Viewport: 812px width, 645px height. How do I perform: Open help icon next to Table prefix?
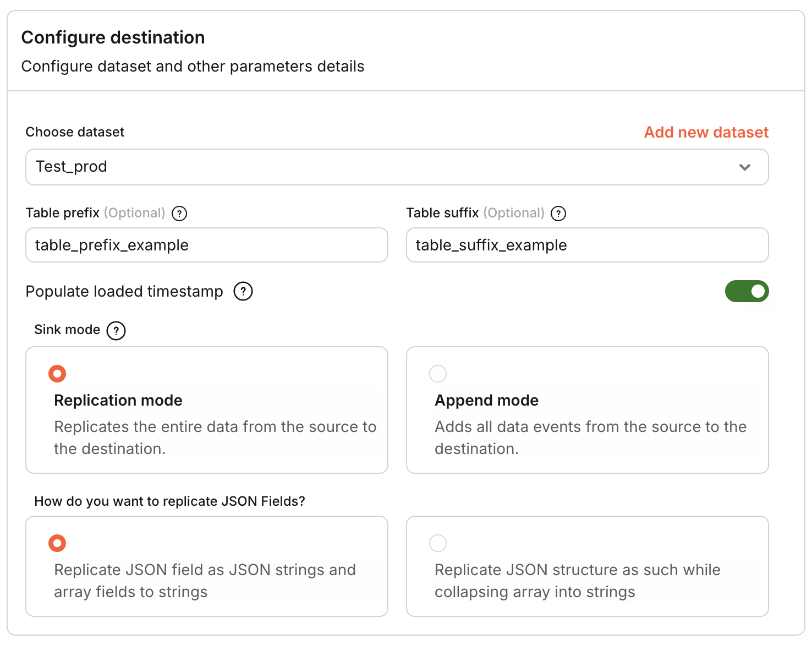pyautogui.click(x=179, y=214)
